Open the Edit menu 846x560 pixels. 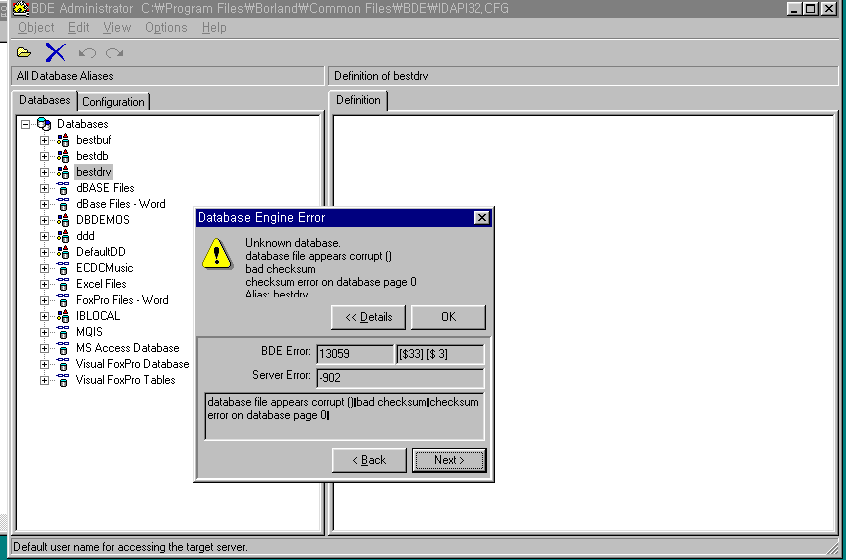78,28
